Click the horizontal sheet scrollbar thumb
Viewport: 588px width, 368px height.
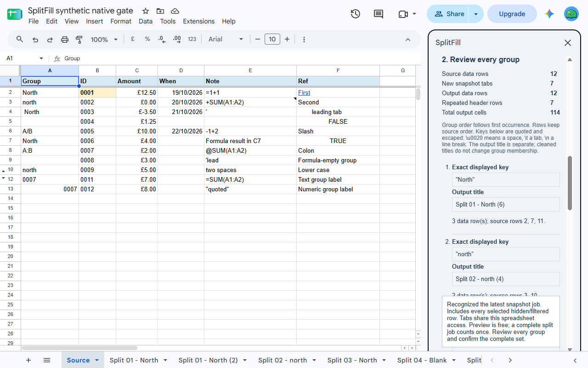(79, 348)
